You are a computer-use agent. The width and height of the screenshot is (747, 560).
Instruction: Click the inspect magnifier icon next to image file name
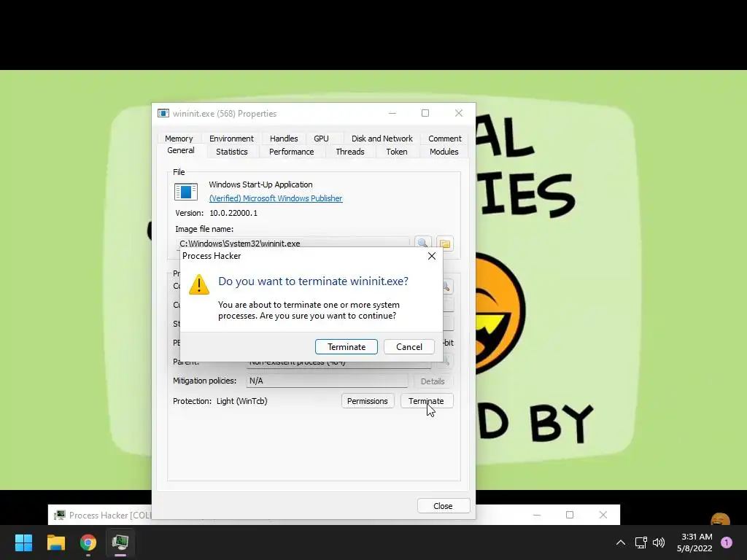pyautogui.click(x=422, y=243)
